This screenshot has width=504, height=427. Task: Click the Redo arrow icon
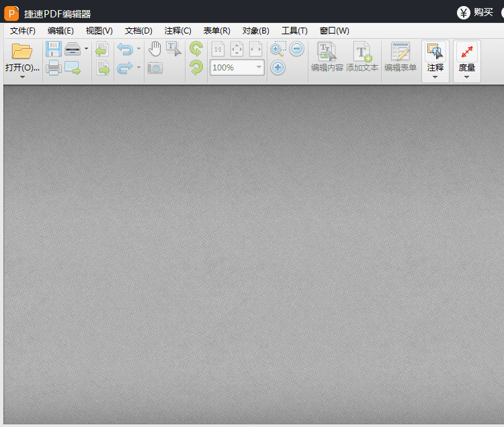pos(124,68)
